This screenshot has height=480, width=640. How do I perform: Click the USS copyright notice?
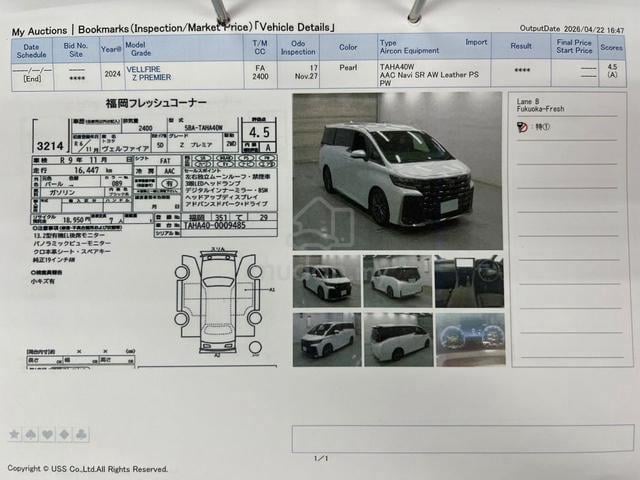(x=88, y=469)
